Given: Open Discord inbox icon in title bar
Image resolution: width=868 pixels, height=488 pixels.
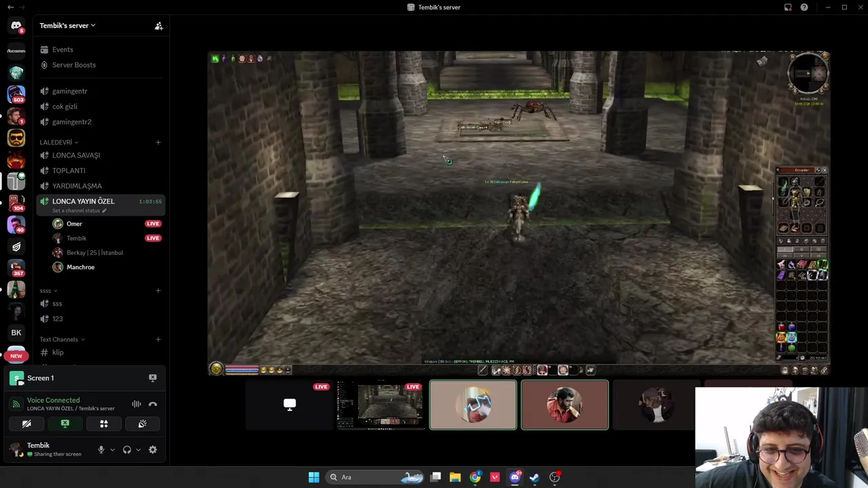Looking at the screenshot, I should [x=788, y=7].
